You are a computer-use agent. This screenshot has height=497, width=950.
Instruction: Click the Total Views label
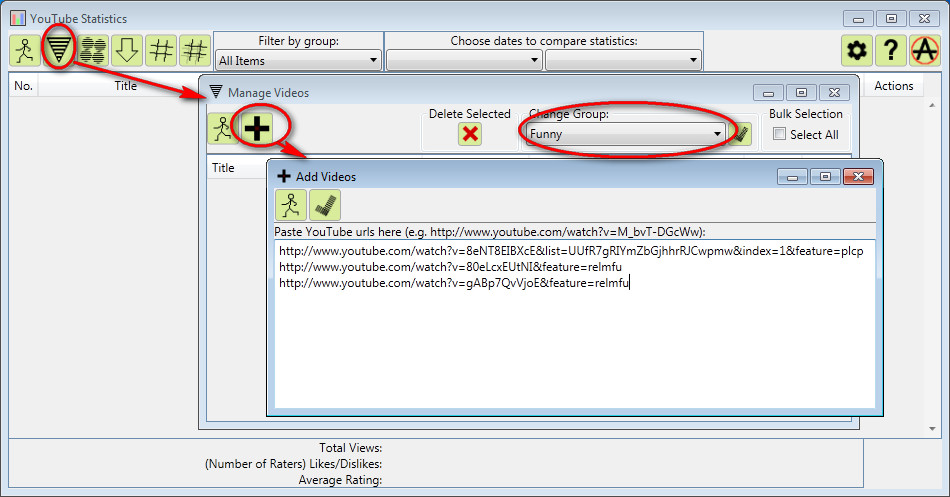[350, 448]
